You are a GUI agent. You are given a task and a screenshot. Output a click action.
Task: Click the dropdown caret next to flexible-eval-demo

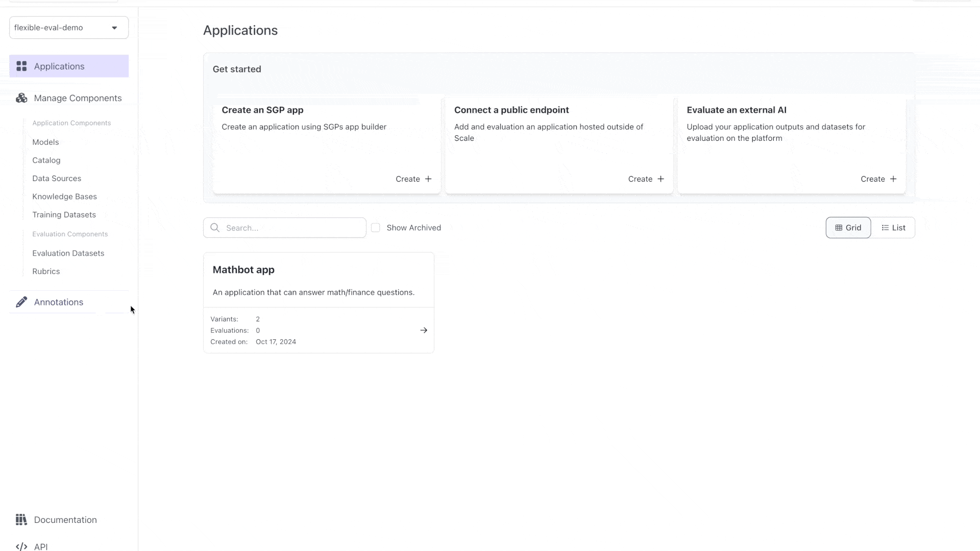[114, 28]
